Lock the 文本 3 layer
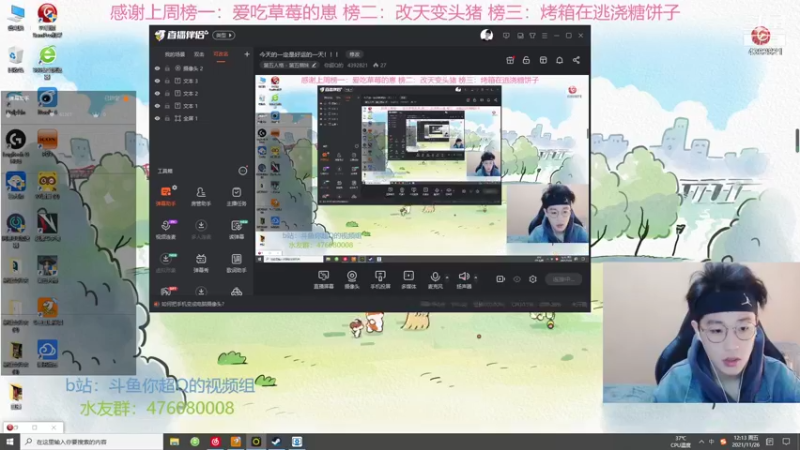The width and height of the screenshot is (800, 450). [x=167, y=81]
